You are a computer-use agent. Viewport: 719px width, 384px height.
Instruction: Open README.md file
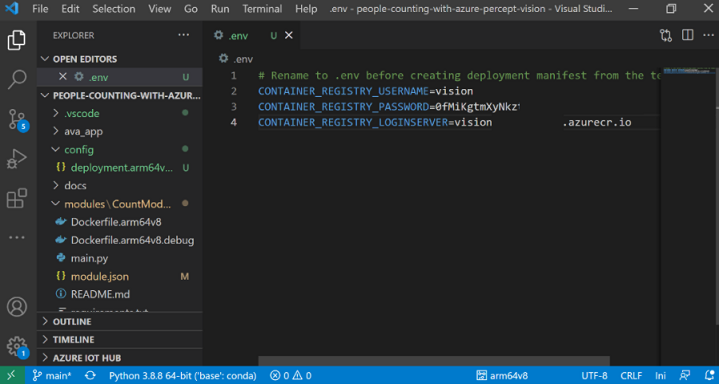click(x=120, y=294)
